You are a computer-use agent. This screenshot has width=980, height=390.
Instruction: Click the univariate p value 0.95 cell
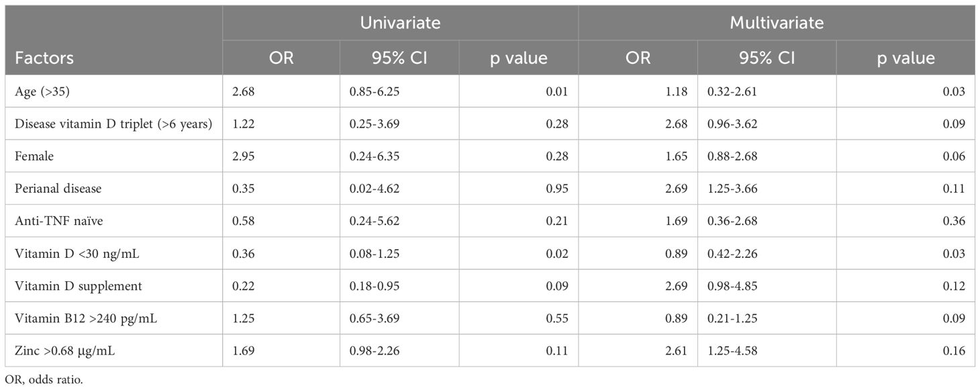[557, 189]
